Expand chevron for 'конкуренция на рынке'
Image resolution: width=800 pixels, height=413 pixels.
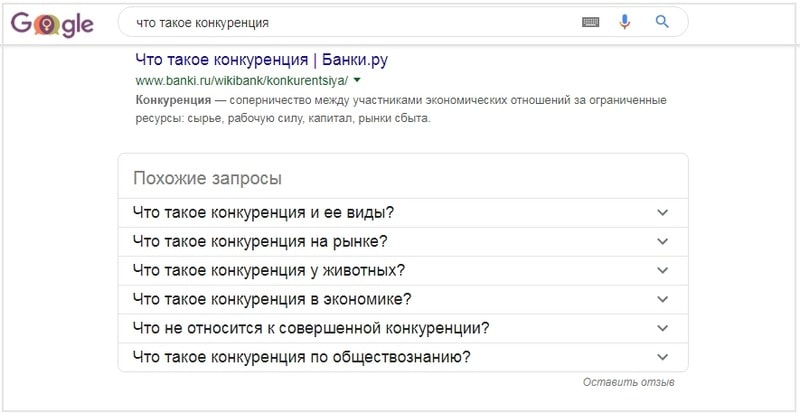click(x=662, y=241)
